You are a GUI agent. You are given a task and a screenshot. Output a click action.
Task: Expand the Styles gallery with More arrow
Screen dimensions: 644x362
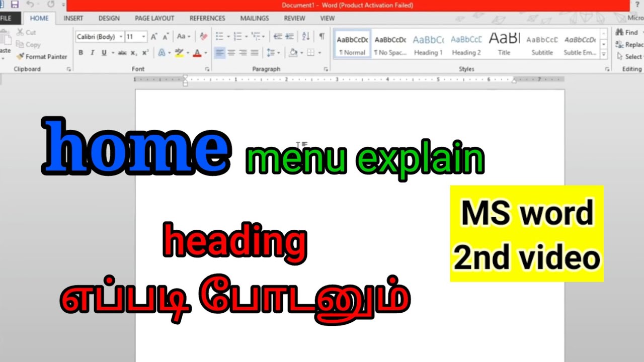(604, 54)
